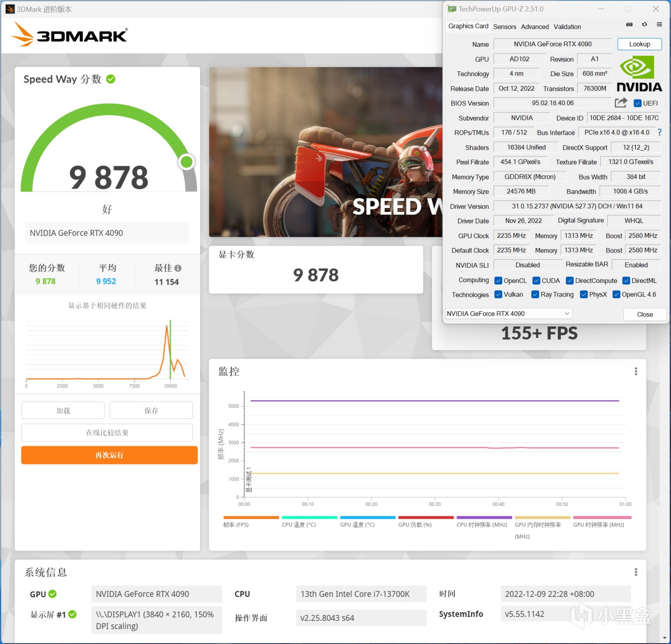Open the 监控 panel three-dot menu
This screenshot has height=644, width=671.
pyautogui.click(x=636, y=371)
